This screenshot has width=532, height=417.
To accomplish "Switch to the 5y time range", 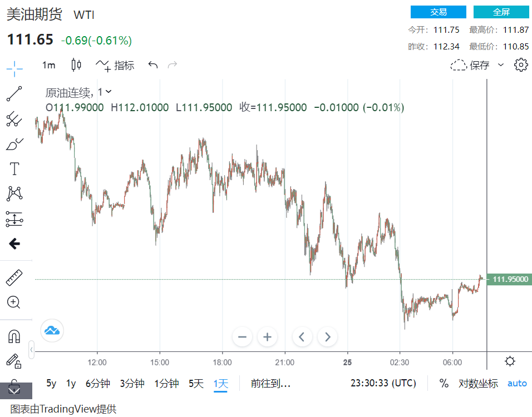I will coord(51,383).
